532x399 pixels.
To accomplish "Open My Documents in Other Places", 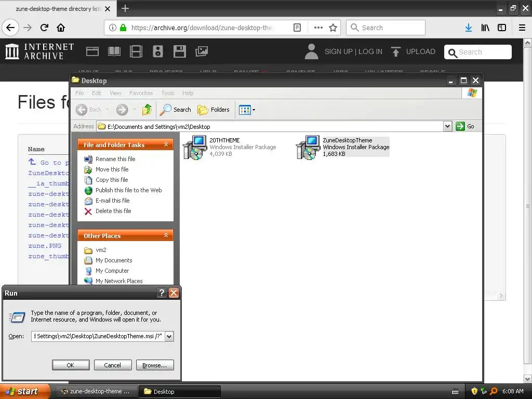I will (108, 260).
